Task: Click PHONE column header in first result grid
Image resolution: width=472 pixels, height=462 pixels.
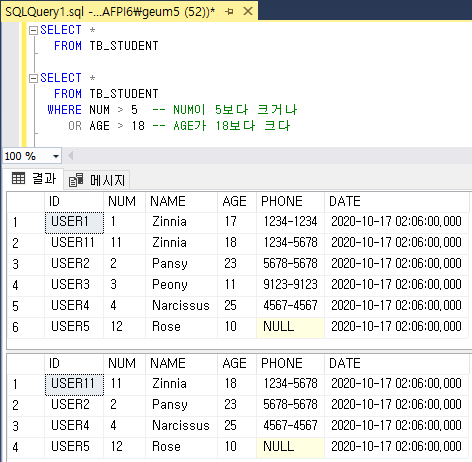Action: pyautogui.click(x=290, y=202)
